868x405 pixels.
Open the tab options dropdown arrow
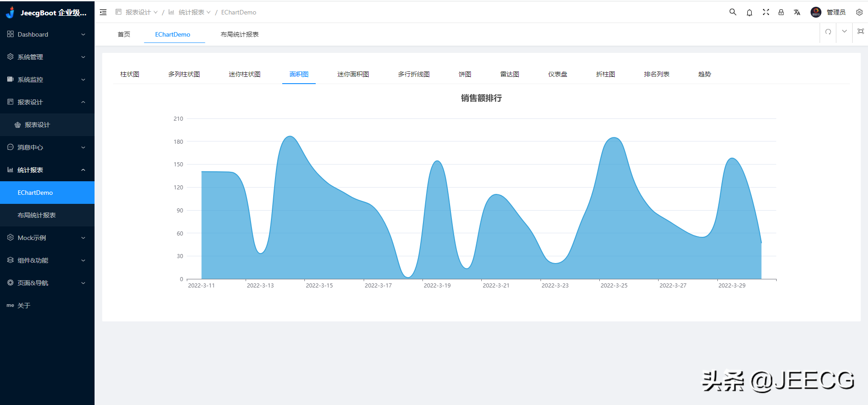[x=844, y=32]
